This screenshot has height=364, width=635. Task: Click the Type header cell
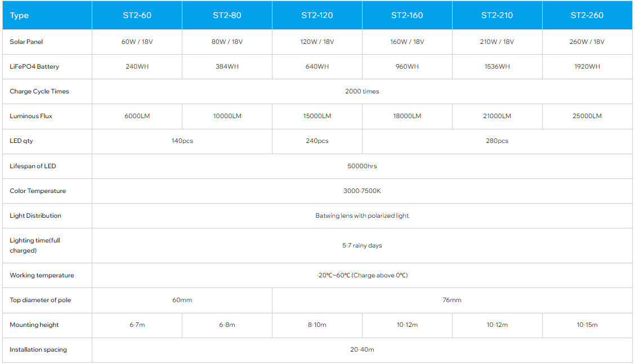pos(20,15)
